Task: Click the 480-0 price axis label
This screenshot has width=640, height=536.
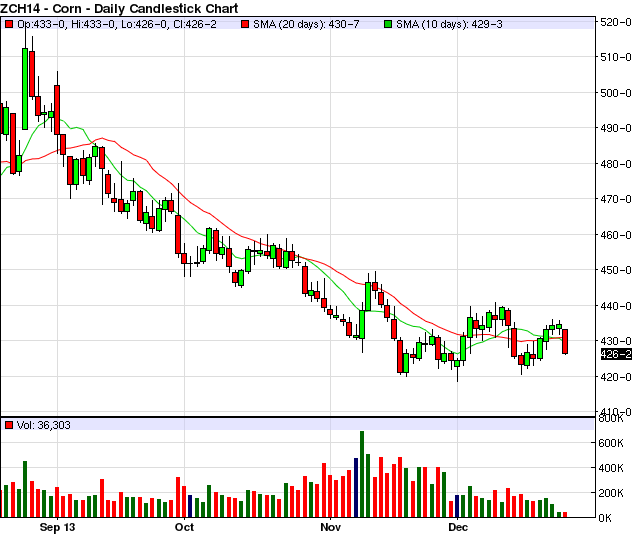Action: pyautogui.click(x=616, y=164)
